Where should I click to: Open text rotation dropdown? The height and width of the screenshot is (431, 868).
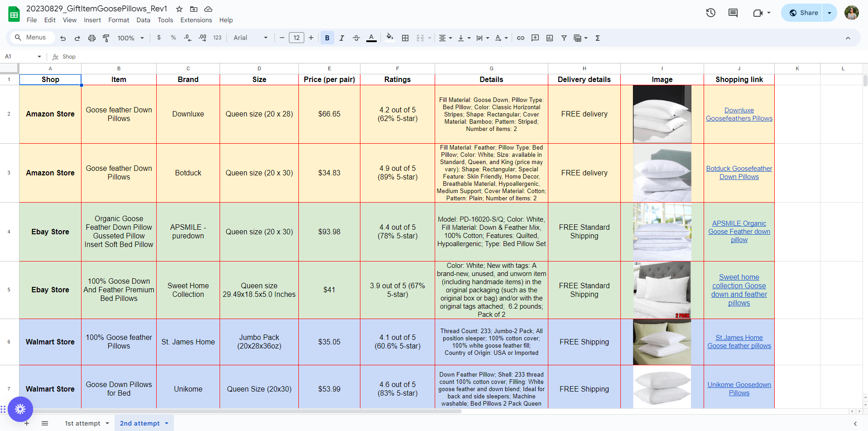[x=501, y=38]
